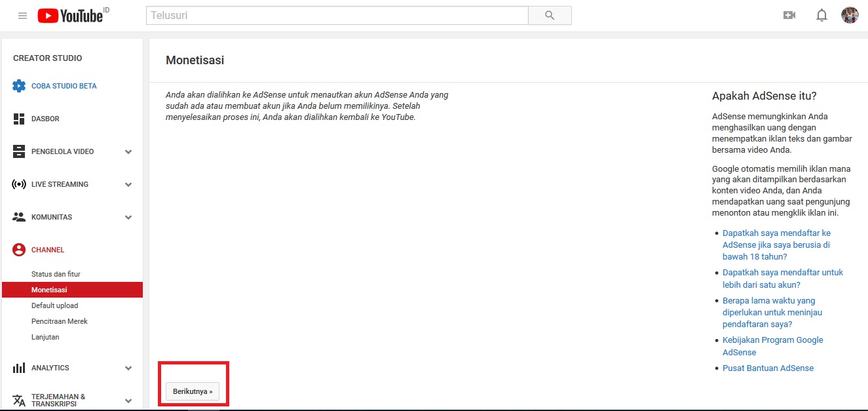The image size is (868, 411).
Task: Select the Lanjutan submenu item
Action: pos(45,337)
